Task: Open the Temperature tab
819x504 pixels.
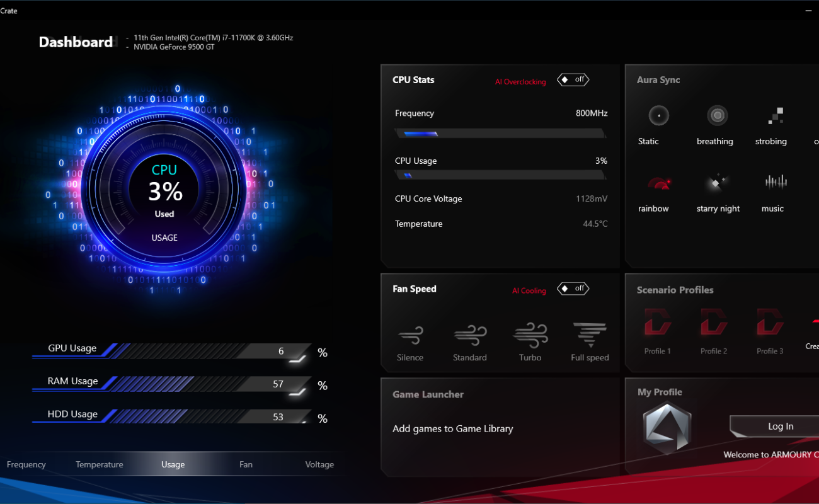Action: point(100,465)
